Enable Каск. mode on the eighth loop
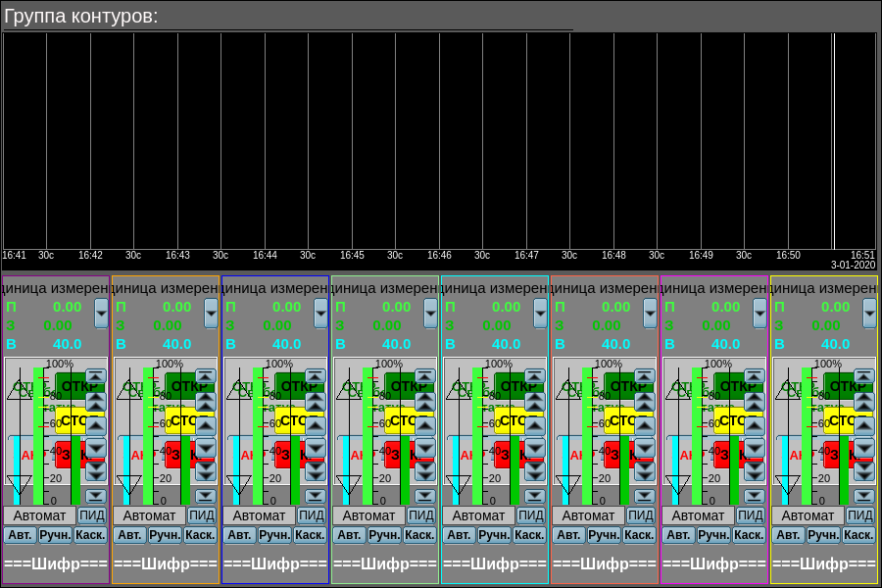The image size is (882, 588). tap(858, 535)
